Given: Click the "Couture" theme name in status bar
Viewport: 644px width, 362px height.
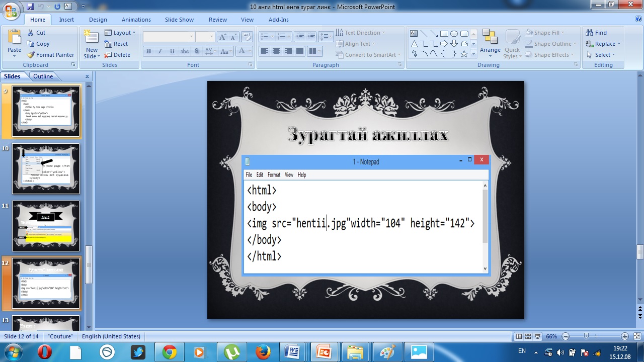Looking at the screenshot, I should click(x=60, y=336).
